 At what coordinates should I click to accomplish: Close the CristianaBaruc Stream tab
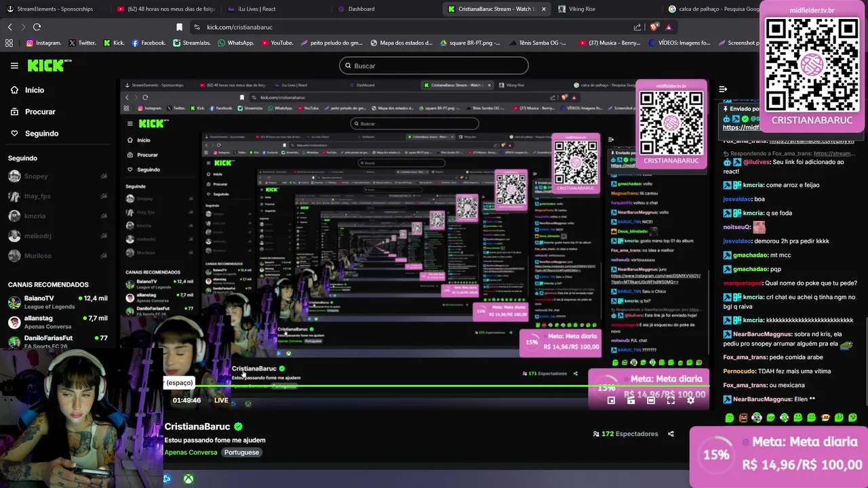click(543, 9)
